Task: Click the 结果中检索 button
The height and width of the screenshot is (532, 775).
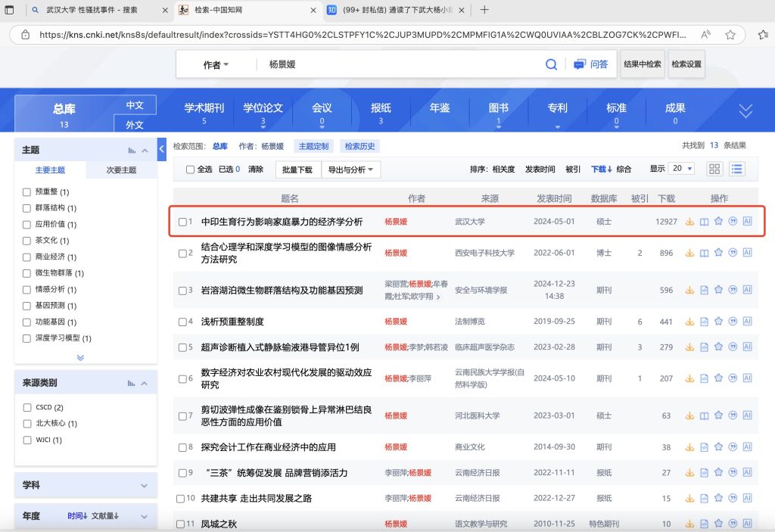Action: pos(643,64)
